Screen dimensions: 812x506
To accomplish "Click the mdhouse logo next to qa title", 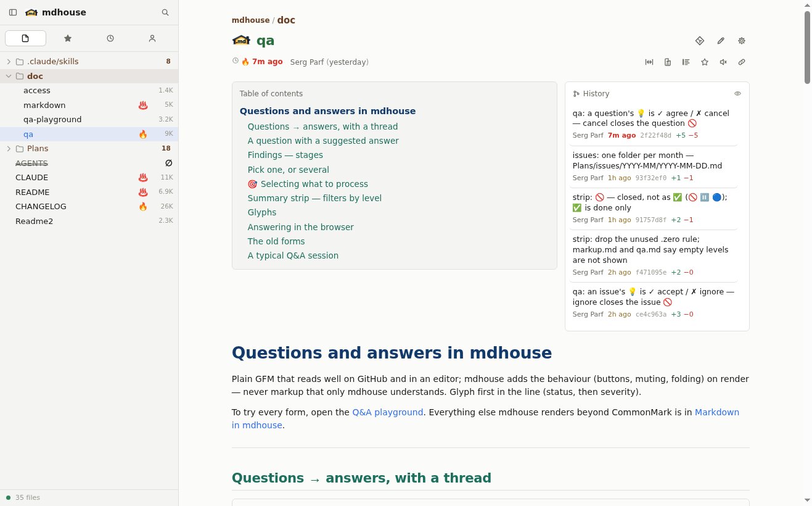I will [241, 41].
